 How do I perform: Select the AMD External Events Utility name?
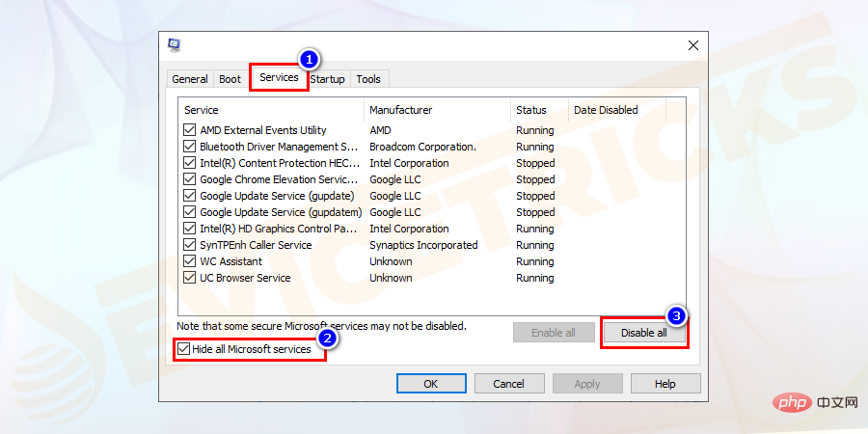point(263,130)
